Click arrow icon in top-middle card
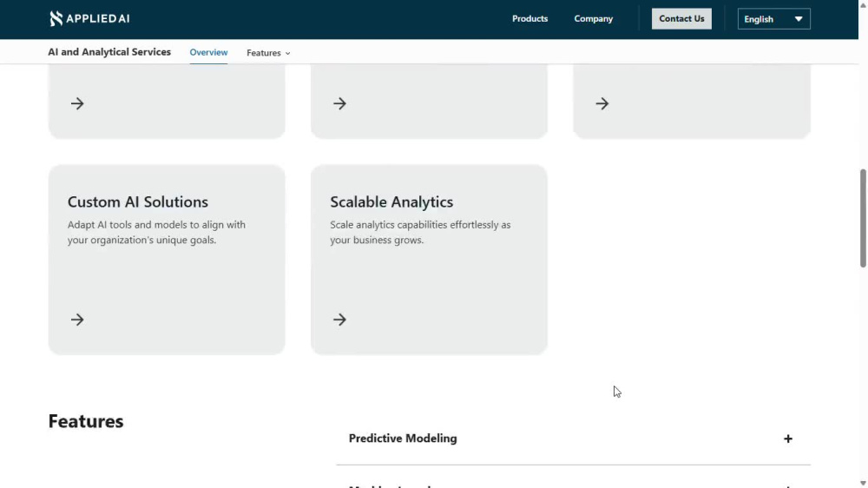Viewport: 868px width, 488px height. (339, 103)
